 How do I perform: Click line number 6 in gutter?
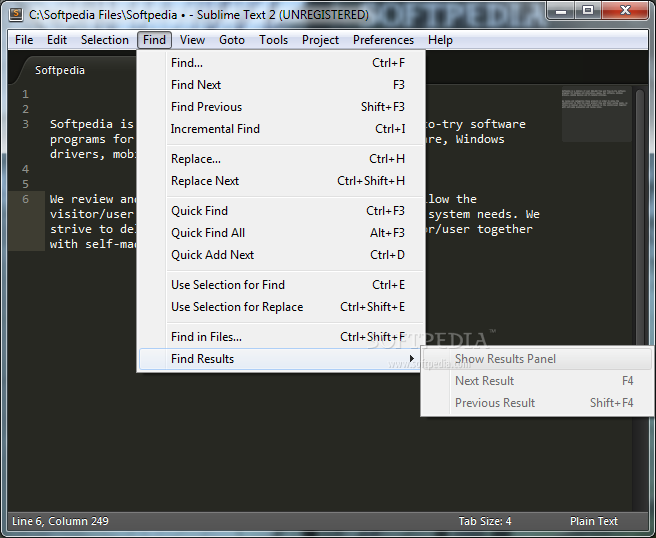pyautogui.click(x=26, y=199)
